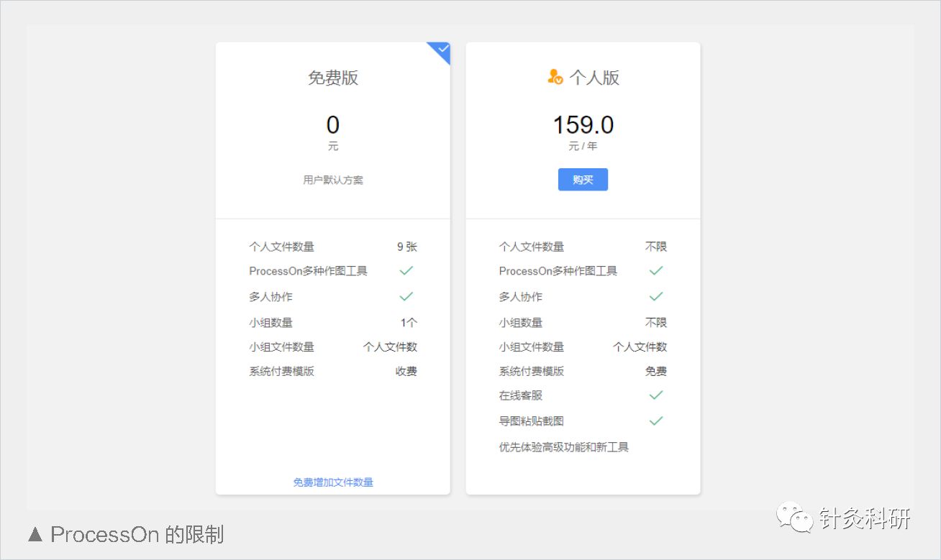
Task: Click 多人协作 label in 个人版
Action: [521, 297]
